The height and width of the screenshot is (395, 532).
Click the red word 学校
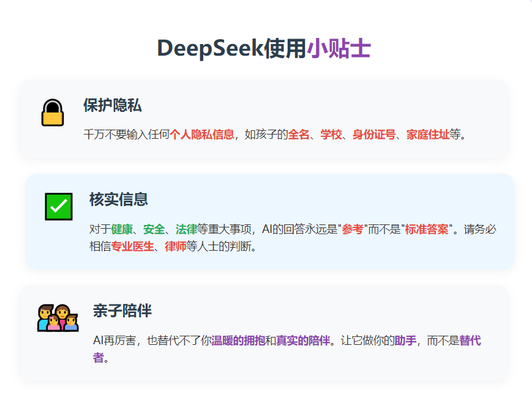[331, 135]
